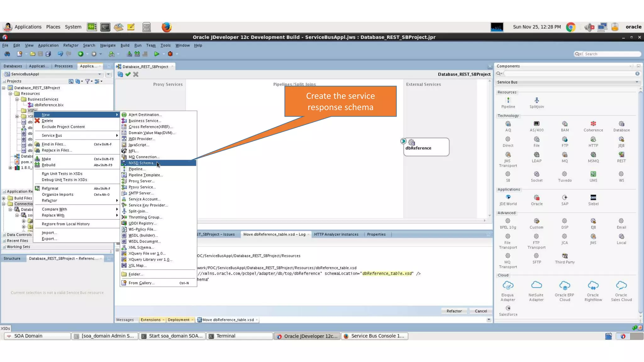
Task: Collapse the Resources folder node
Action: (10, 94)
